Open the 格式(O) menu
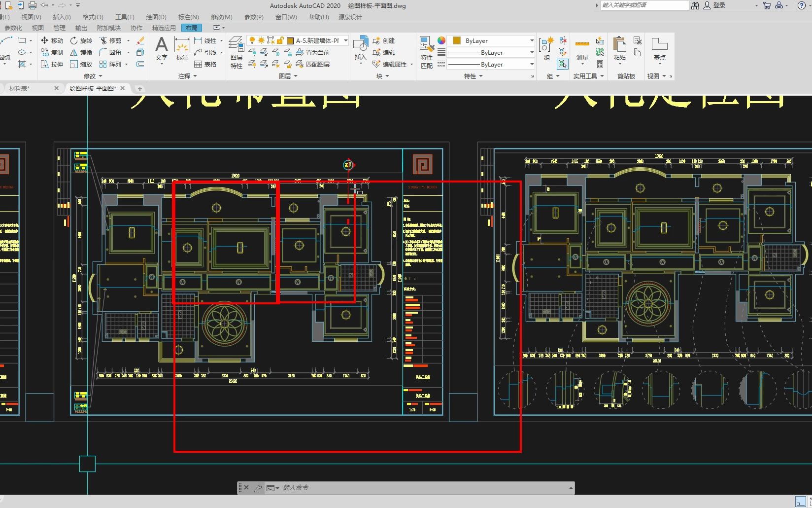 (x=93, y=17)
